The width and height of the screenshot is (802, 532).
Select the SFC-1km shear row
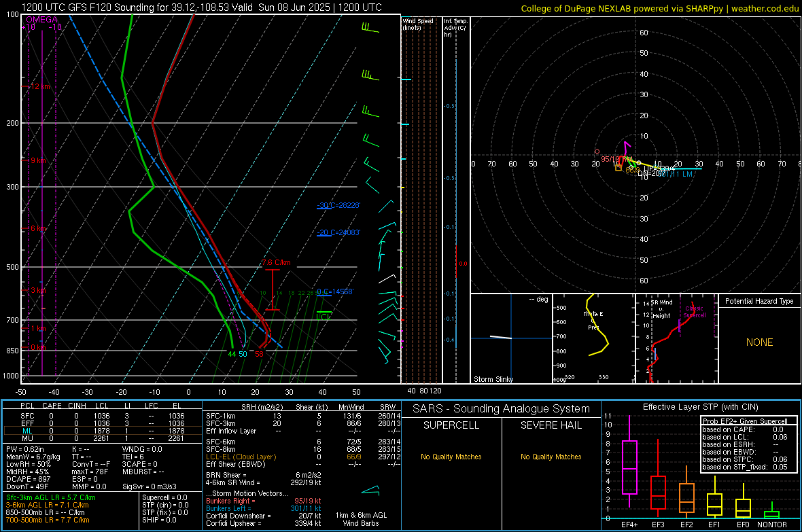[x=303, y=416]
